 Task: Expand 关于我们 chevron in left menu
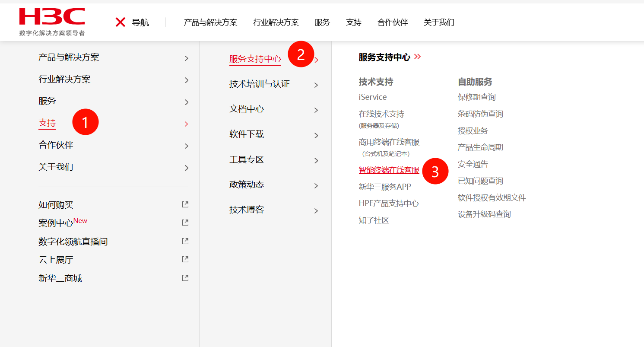tap(187, 168)
